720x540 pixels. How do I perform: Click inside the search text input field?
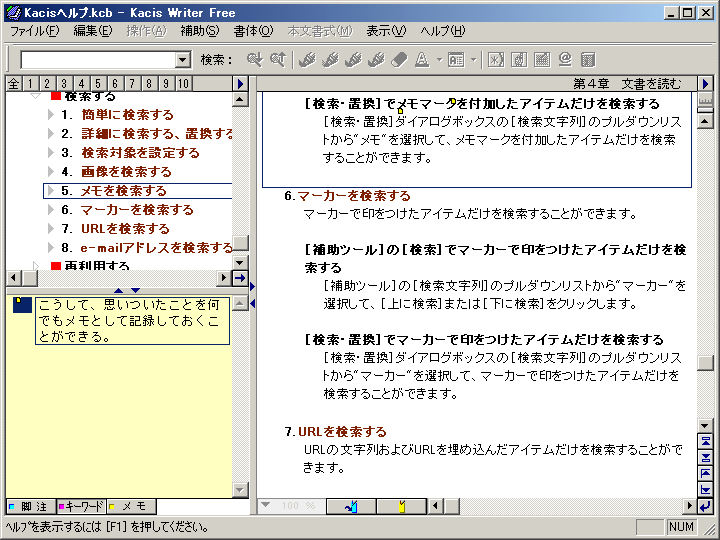[98, 60]
